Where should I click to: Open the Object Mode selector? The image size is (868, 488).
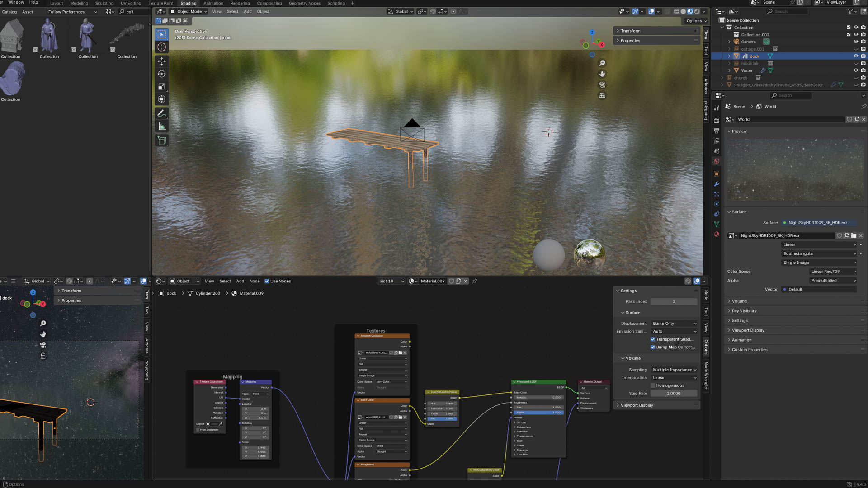pos(188,12)
